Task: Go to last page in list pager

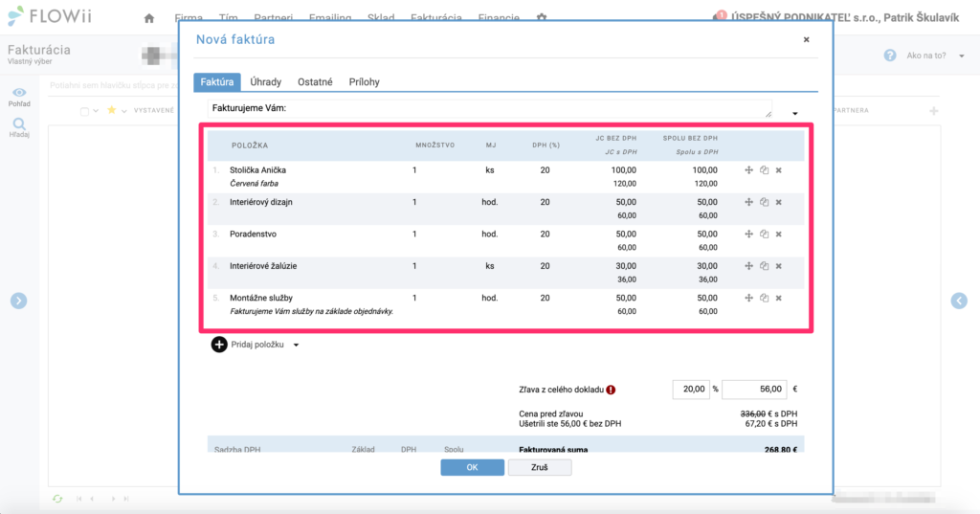Action: pos(126,499)
